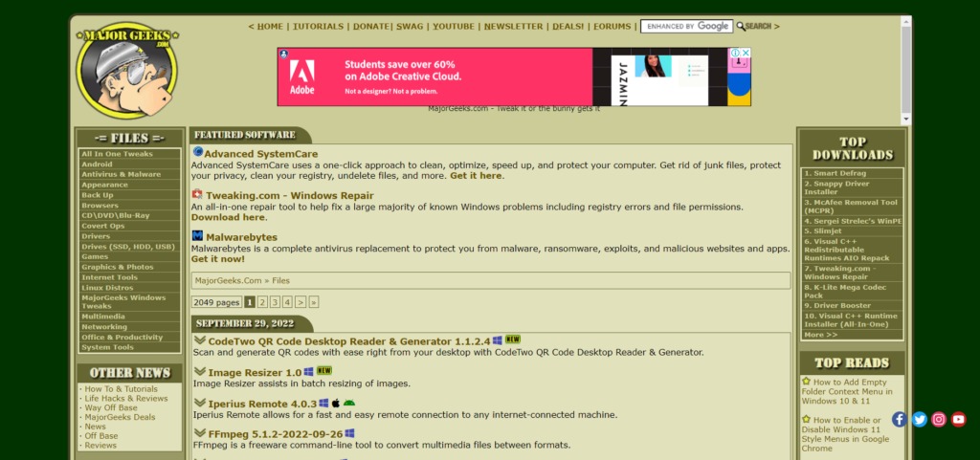Click the Google search input field
Viewport: 980px width, 460px height.
click(686, 26)
